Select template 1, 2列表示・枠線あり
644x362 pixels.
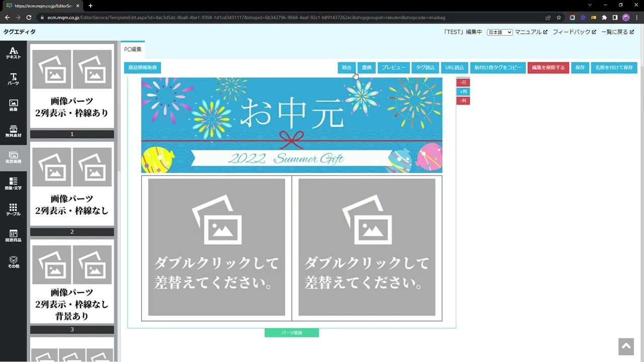point(72,86)
